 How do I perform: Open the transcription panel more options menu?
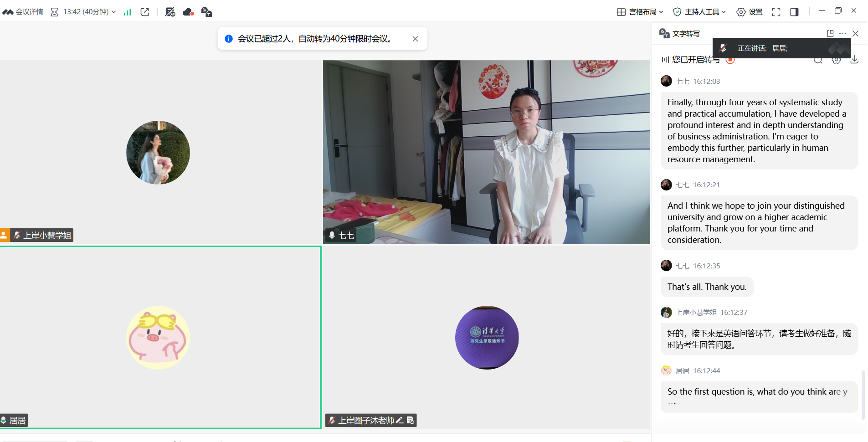(843, 33)
